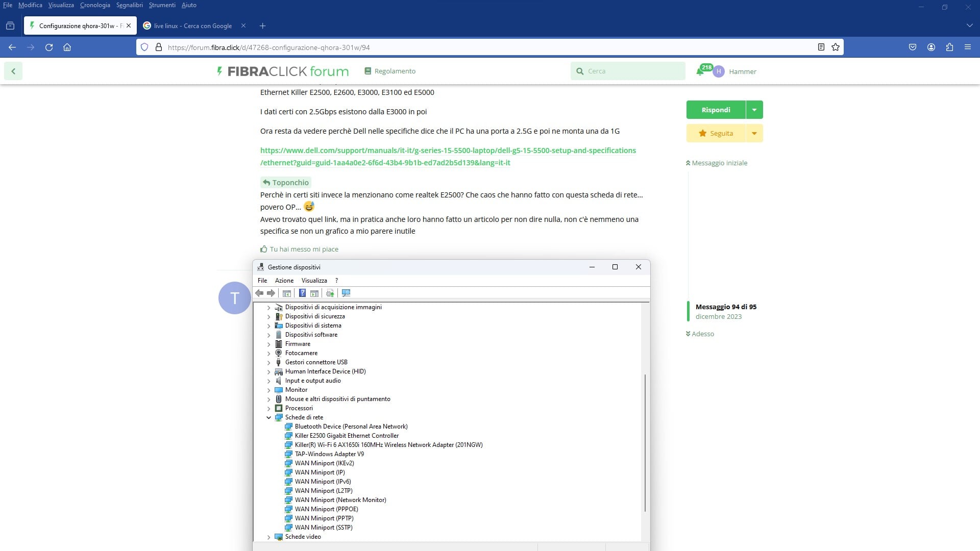The height and width of the screenshot is (551, 980).
Task: Select TAP-Windows Adapter V9
Action: tap(329, 454)
